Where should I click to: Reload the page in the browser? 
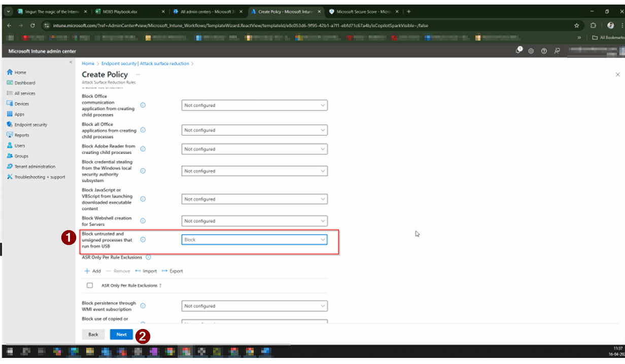click(33, 25)
